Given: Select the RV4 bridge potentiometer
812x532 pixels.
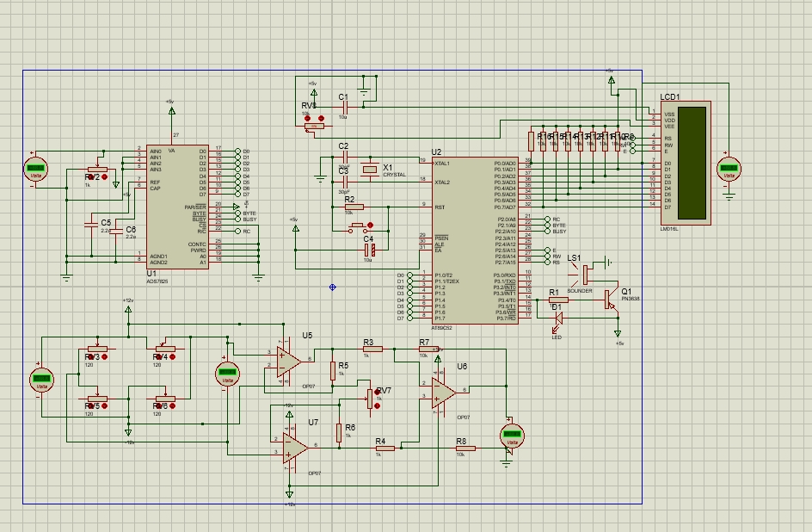Looking at the screenshot, I should click(x=164, y=349).
